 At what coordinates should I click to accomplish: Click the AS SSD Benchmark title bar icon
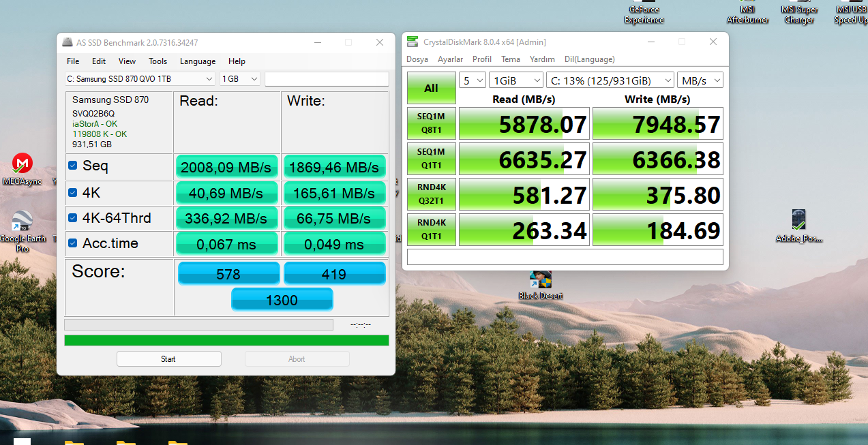pyautogui.click(x=67, y=42)
